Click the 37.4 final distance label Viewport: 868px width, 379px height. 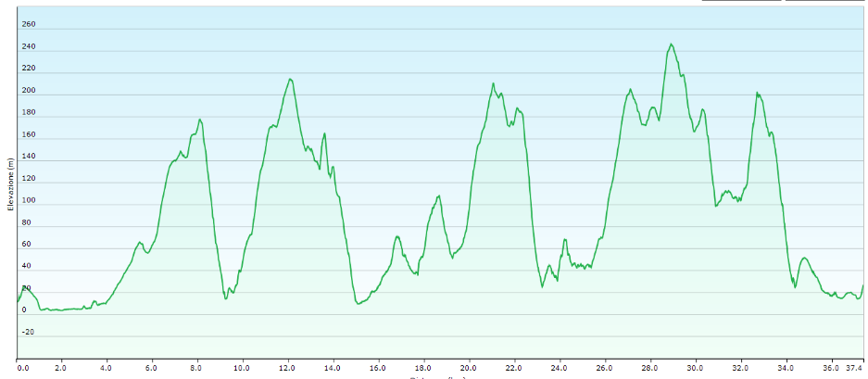(x=856, y=367)
